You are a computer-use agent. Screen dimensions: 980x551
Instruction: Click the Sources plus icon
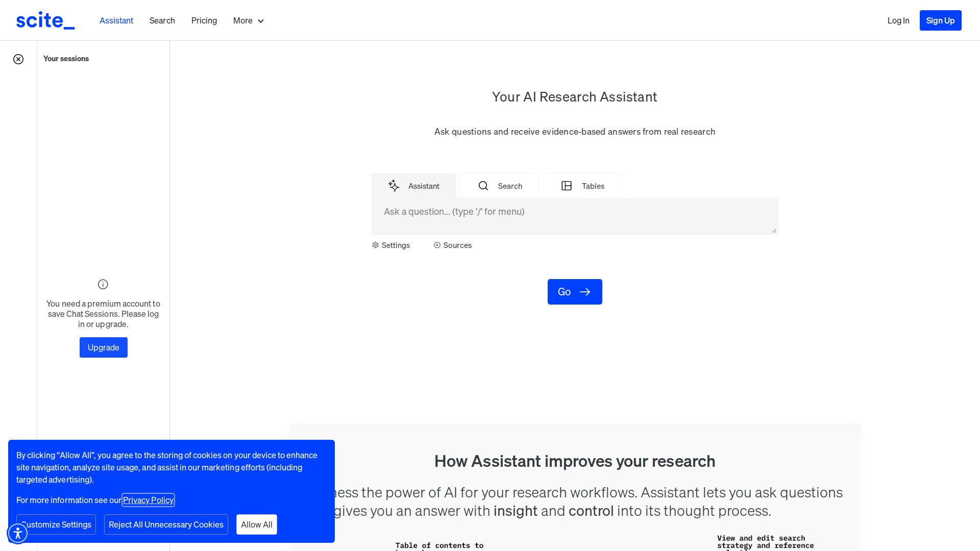point(437,245)
